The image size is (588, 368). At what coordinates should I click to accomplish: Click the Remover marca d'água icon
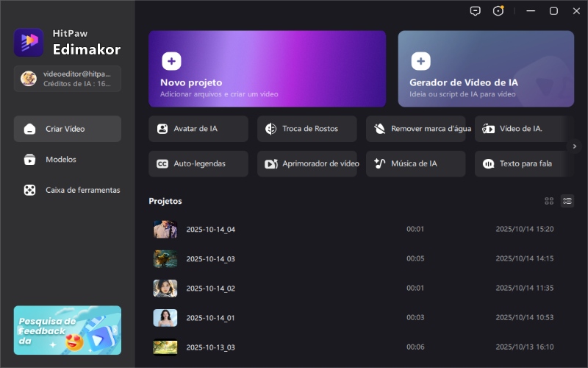(x=379, y=129)
